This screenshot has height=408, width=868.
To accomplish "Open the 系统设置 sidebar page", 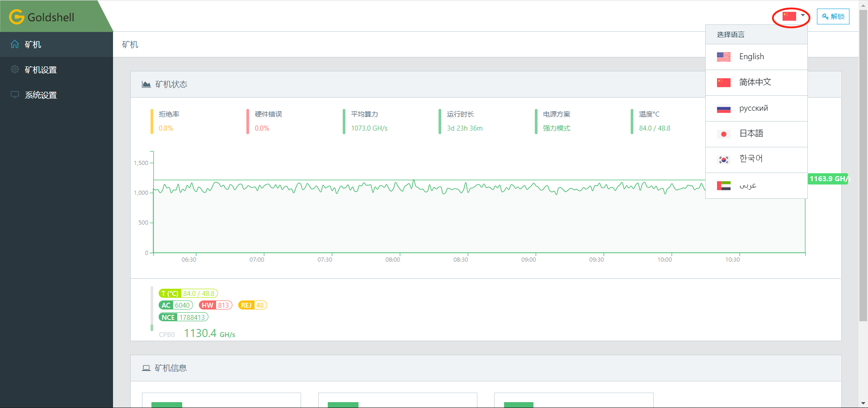I will coord(41,95).
